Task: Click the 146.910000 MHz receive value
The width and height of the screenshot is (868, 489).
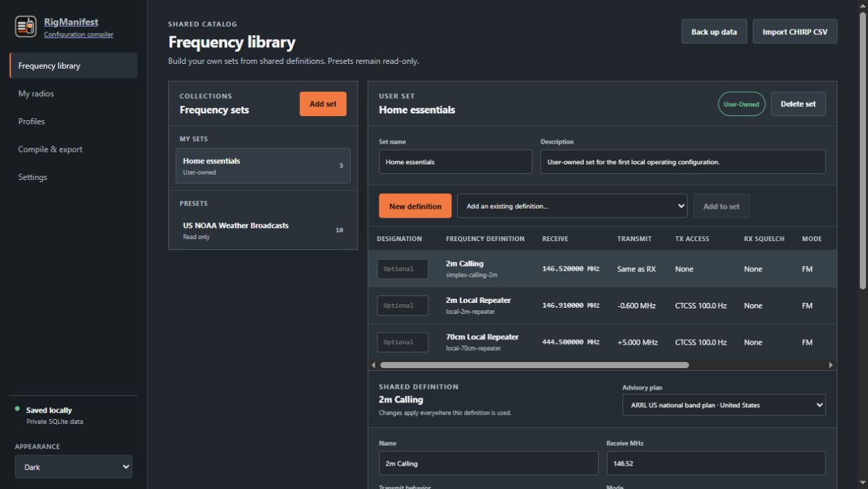Action: point(571,306)
